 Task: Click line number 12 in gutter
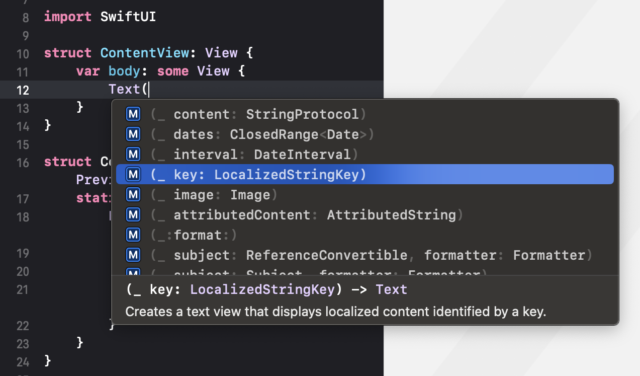pyautogui.click(x=23, y=90)
